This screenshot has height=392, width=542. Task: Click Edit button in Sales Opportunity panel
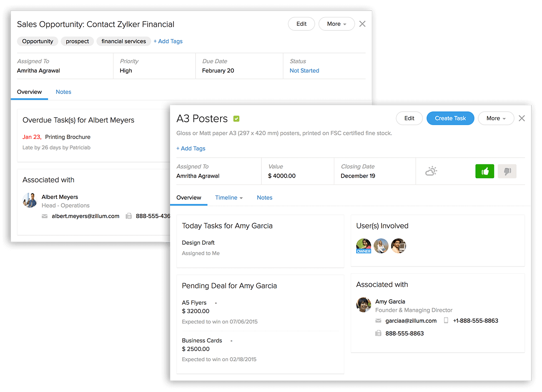pos(301,24)
